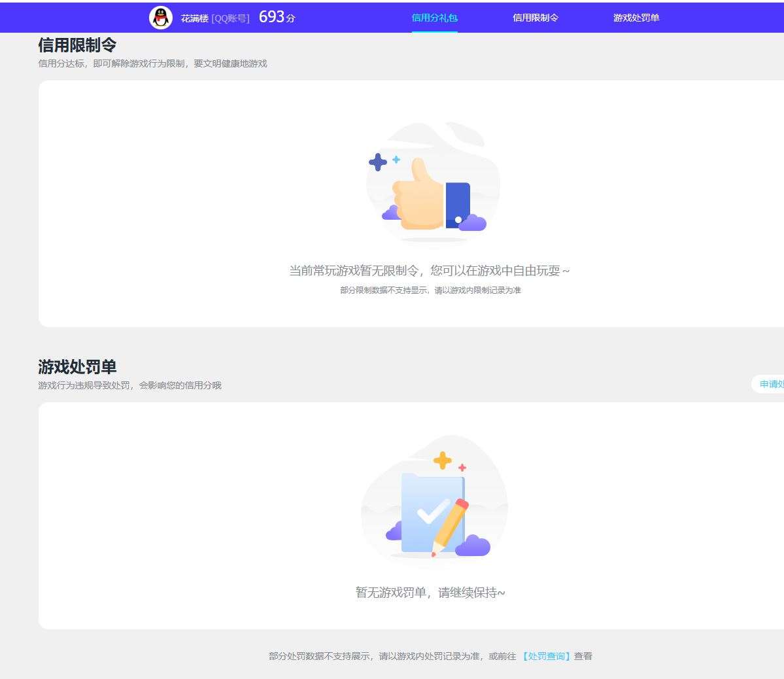Click the QQ penguin avatar icon
The width and height of the screenshot is (784, 679).
160,18
